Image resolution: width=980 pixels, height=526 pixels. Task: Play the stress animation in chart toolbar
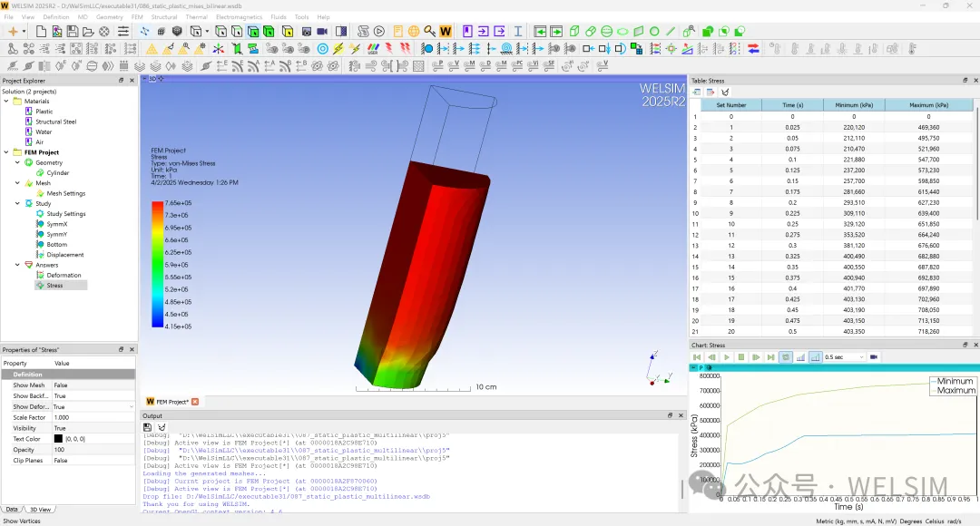(x=726, y=357)
